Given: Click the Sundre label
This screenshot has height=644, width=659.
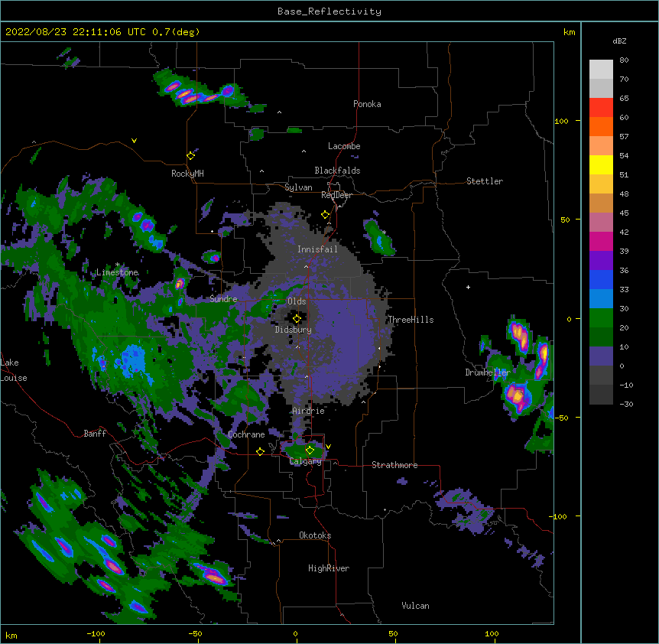Looking at the screenshot, I should [x=223, y=299].
